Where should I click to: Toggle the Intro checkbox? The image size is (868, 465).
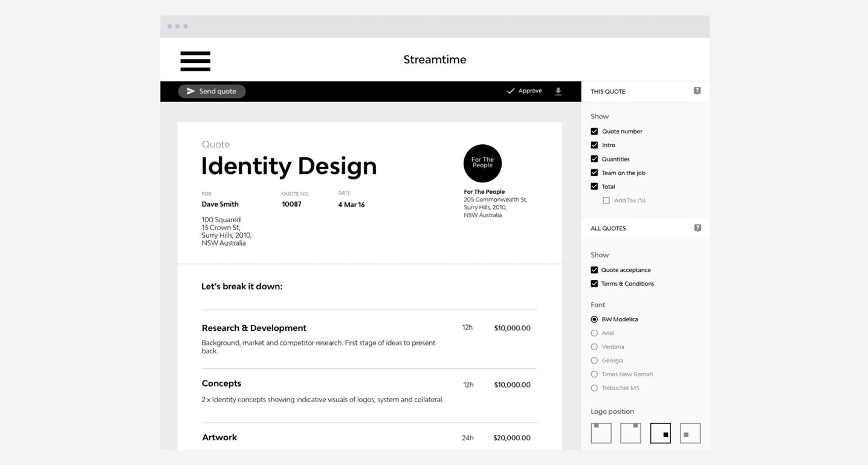point(594,146)
